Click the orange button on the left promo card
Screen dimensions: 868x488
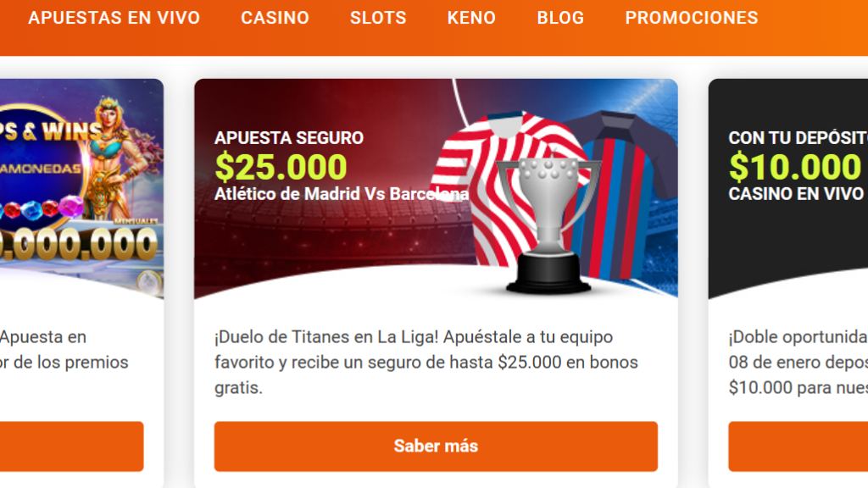click(x=71, y=446)
